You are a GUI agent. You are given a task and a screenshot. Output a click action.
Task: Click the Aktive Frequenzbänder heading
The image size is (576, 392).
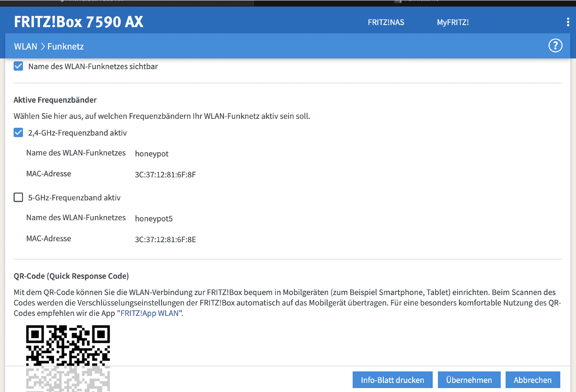[55, 100]
